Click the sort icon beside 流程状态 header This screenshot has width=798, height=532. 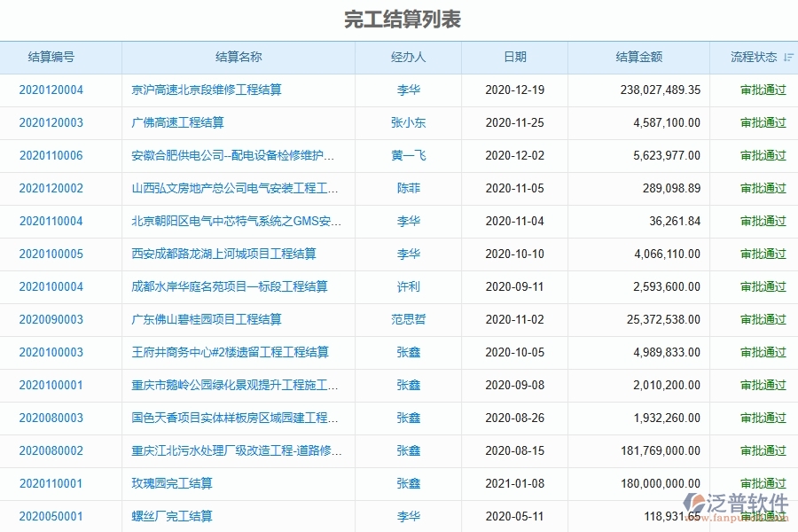pyautogui.click(x=789, y=57)
